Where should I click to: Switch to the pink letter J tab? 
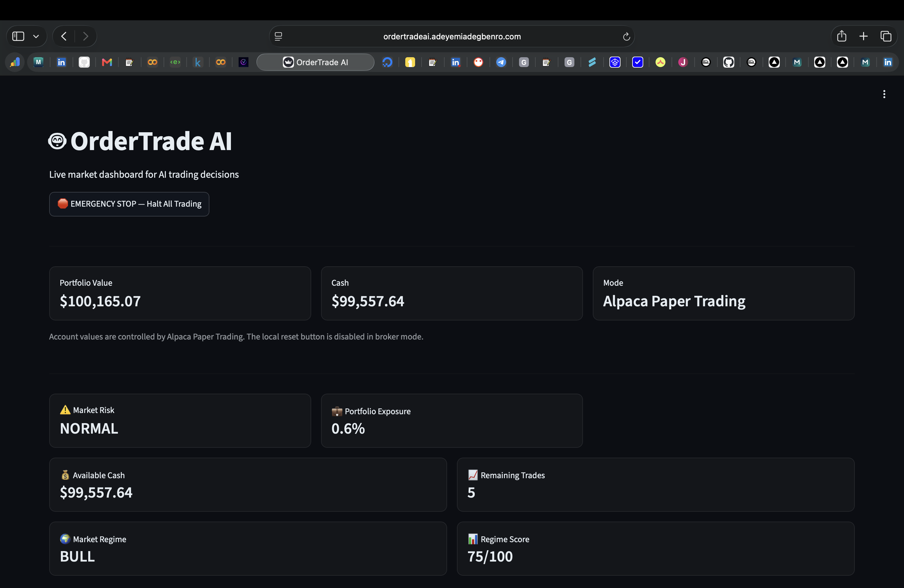tap(683, 62)
